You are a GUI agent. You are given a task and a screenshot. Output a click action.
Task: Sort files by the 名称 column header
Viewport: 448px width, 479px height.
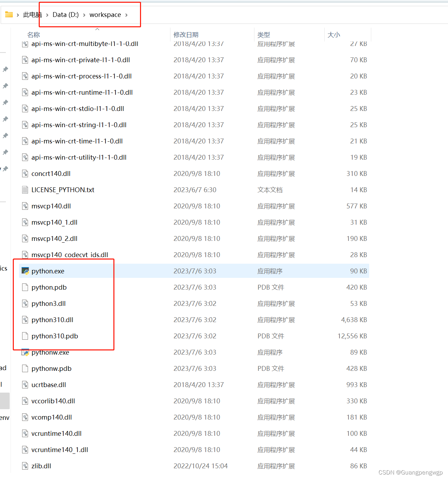click(34, 35)
